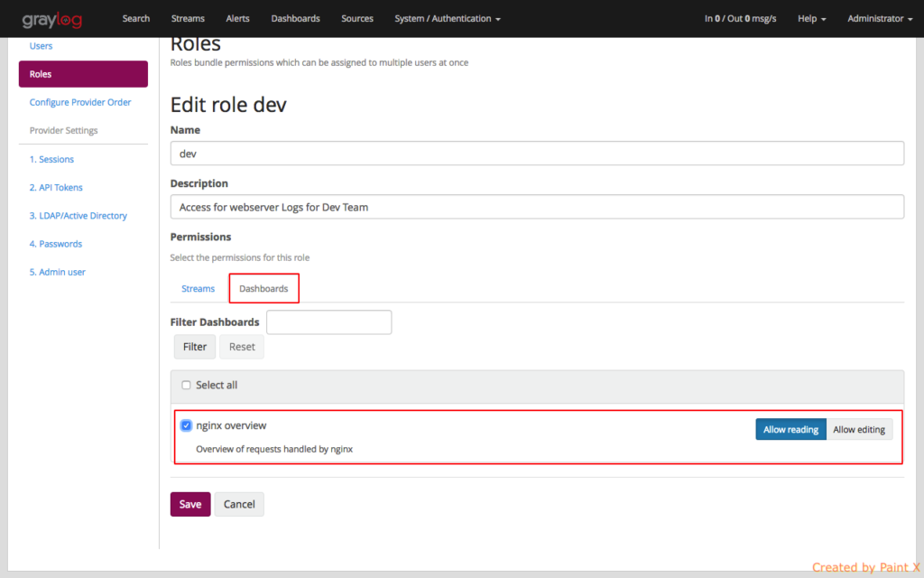This screenshot has width=924, height=578.
Task: Open the Help menu
Action: coord(809,18)
